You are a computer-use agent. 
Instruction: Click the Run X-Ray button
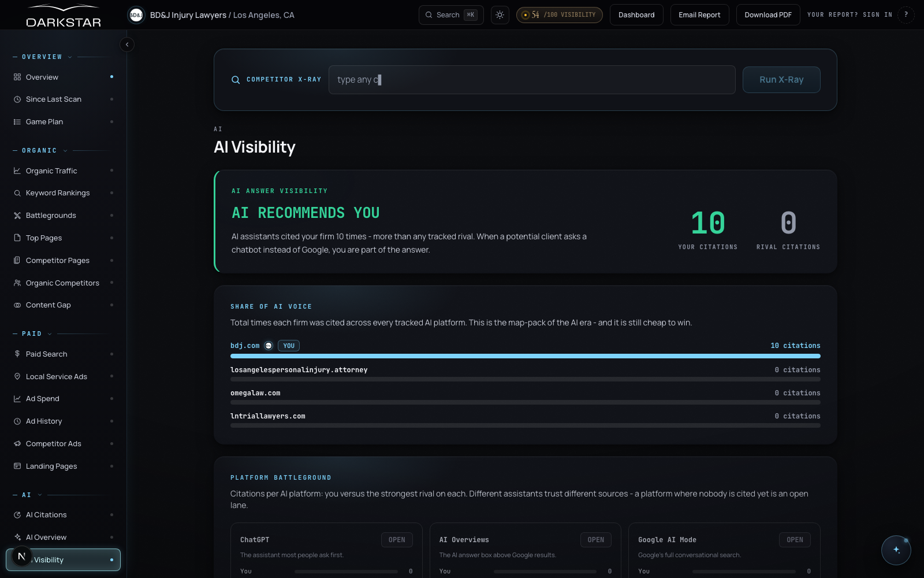(781, 80)
